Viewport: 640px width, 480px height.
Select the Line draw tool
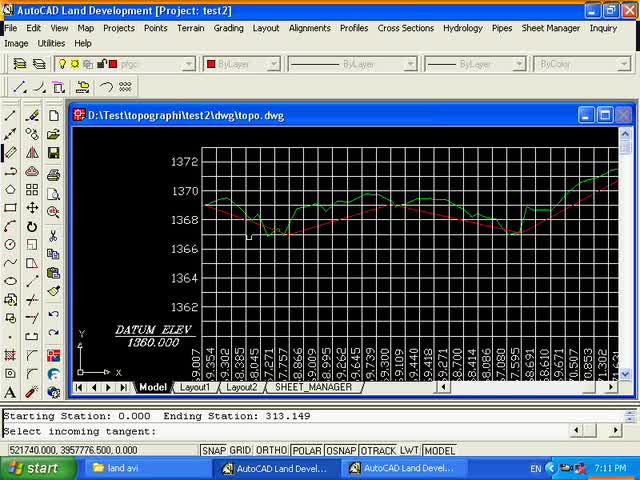(x=10, y=116)
